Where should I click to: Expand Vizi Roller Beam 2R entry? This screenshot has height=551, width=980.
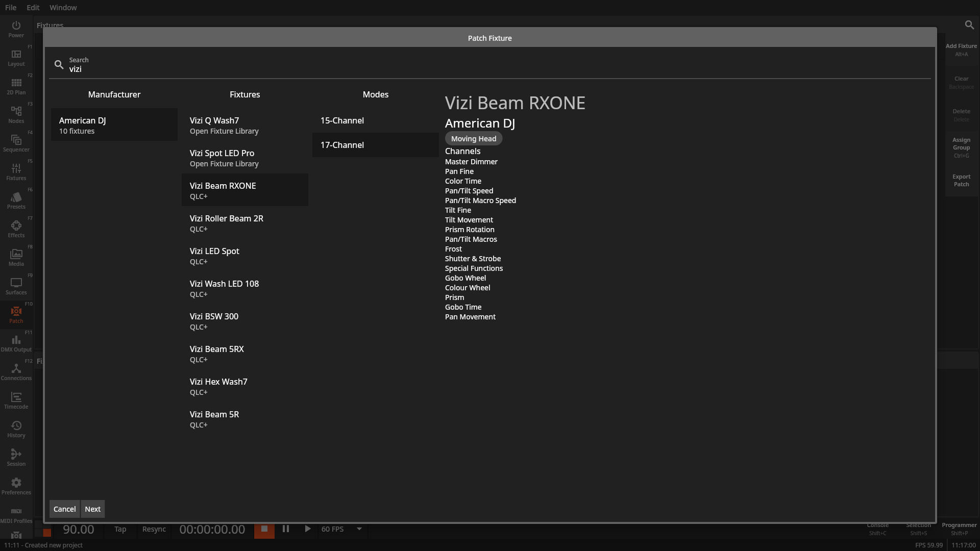pyautogui.click(x=245, y=222)
